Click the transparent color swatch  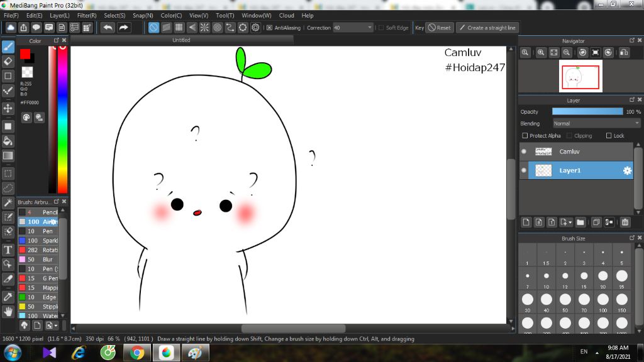[x=27, y=72]
